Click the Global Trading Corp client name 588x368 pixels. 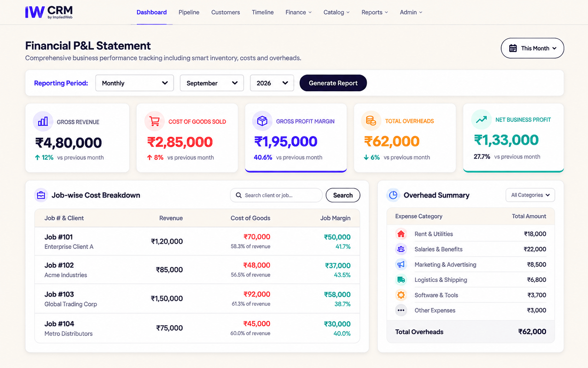70,304
